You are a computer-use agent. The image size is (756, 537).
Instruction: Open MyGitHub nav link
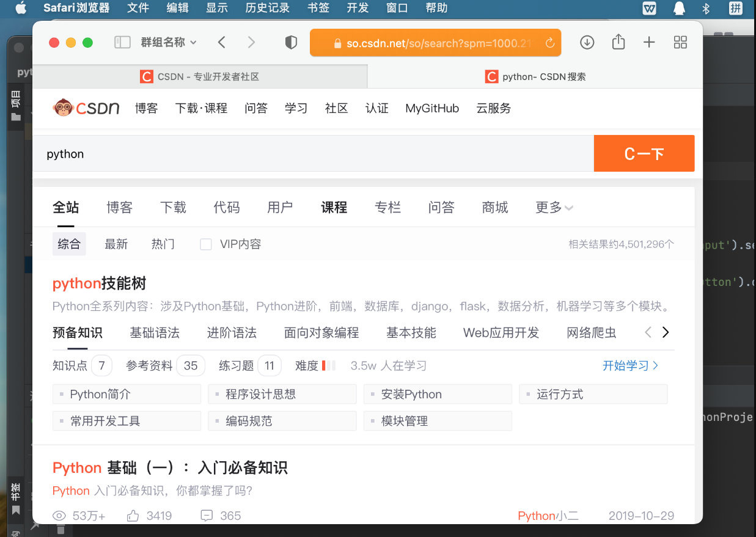(x=432, y=108)
